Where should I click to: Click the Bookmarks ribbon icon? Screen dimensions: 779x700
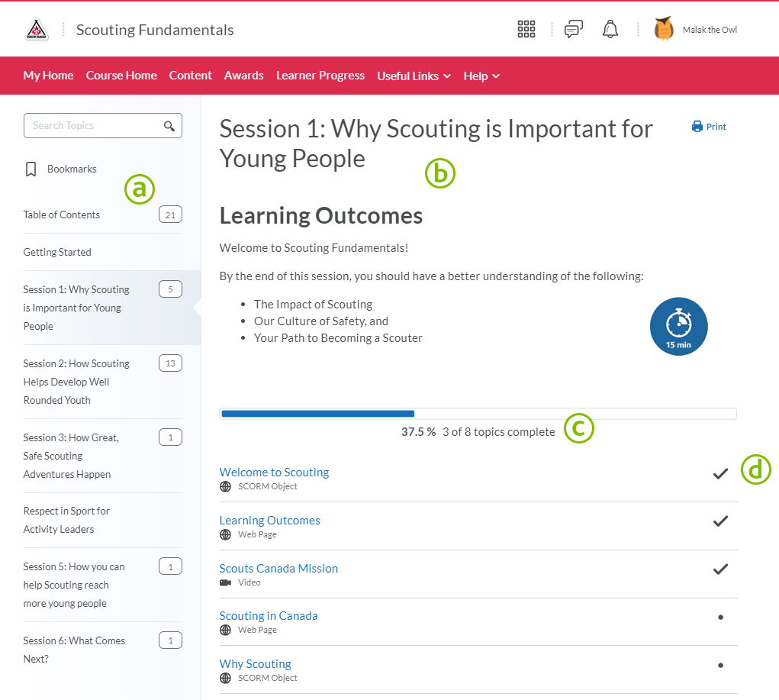point(31,169)
